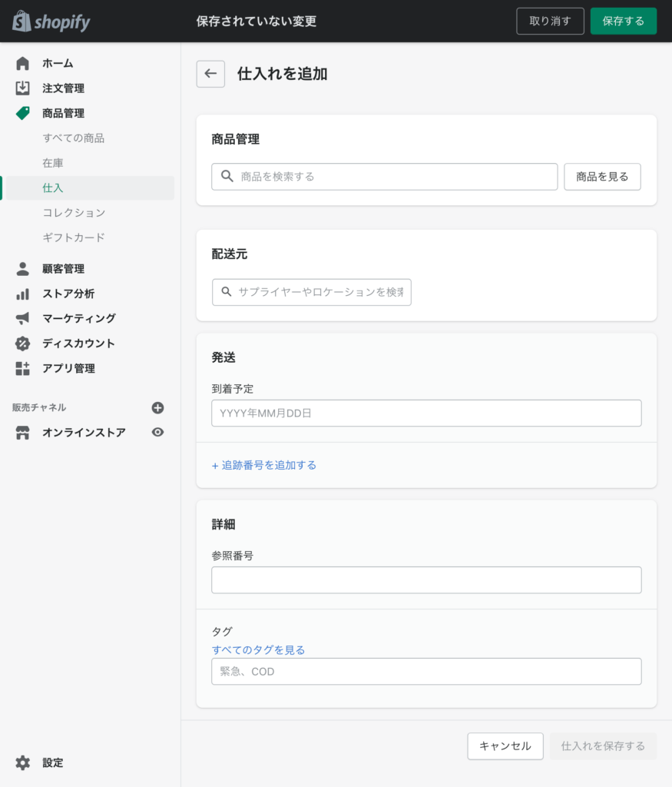672x787 pixels.
Task: Open 注文管理 orders inbox icon
Action: point(22,88)
